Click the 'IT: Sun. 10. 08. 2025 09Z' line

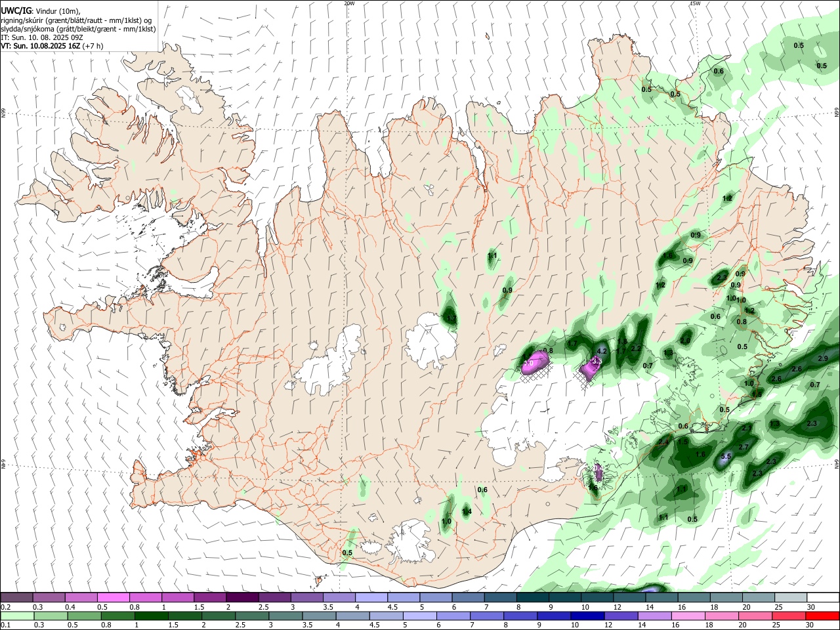tap(42, 38)
